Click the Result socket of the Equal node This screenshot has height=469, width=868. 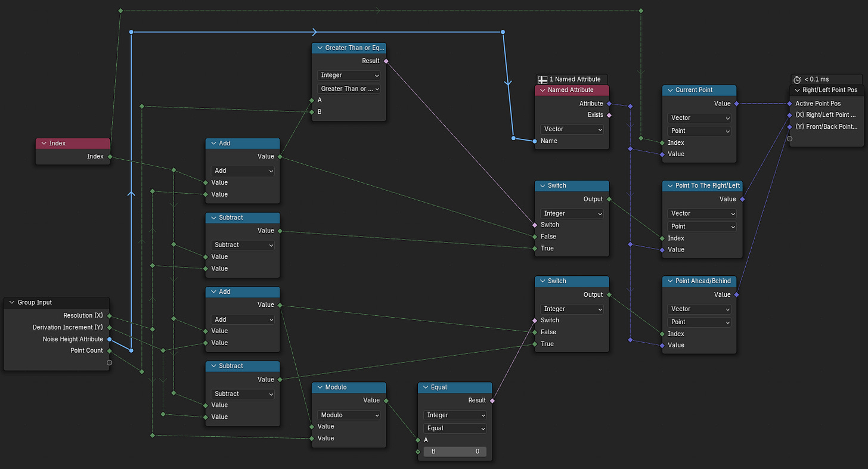(492, 400)
